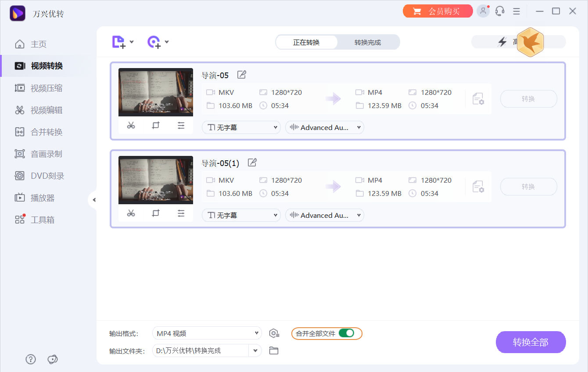
Task: Click the add files icon in the toolbar
Action: tap(118, 41)
